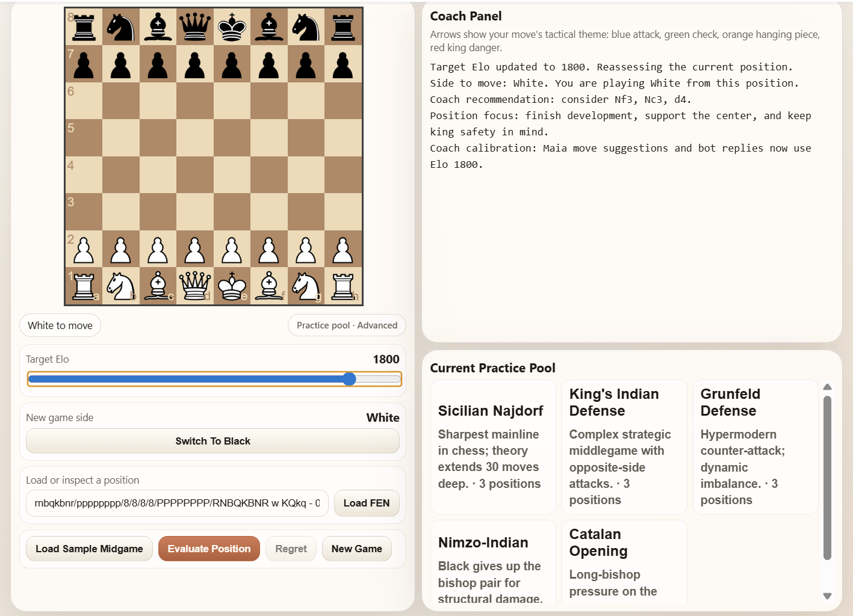This screenshot has width=853, height=616.
Task: Click the Evaluate Position button
Action: (209, 549)
